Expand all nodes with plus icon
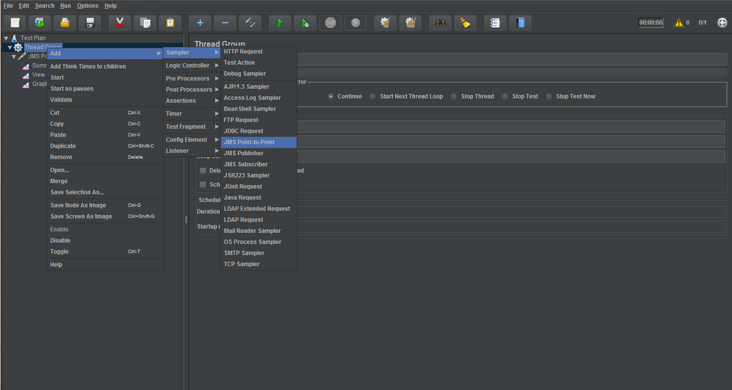The height and width of the screenshot is (390, 732). click(200, 23)
